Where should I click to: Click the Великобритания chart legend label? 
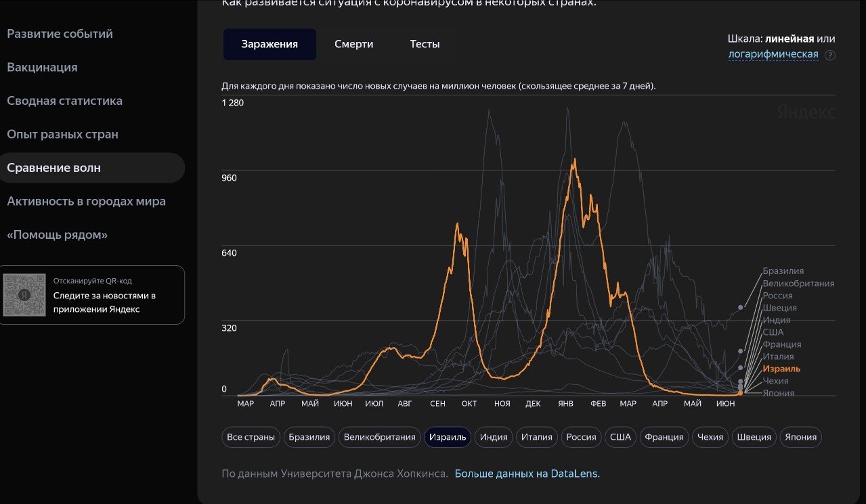coord(798,283)
